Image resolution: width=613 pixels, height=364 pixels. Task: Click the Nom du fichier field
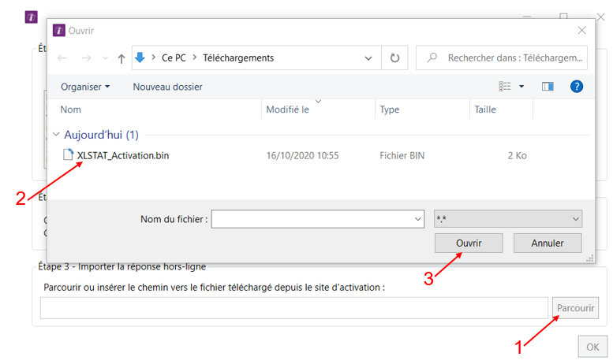(312, 219)
